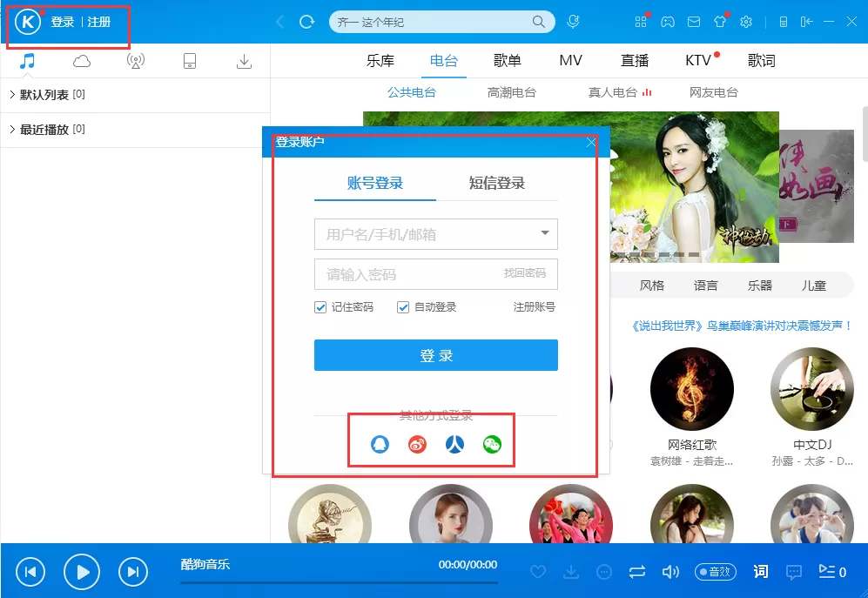Switch to the 歌单 tab
This screenshot has width=868, height=598.
[507, 60]
